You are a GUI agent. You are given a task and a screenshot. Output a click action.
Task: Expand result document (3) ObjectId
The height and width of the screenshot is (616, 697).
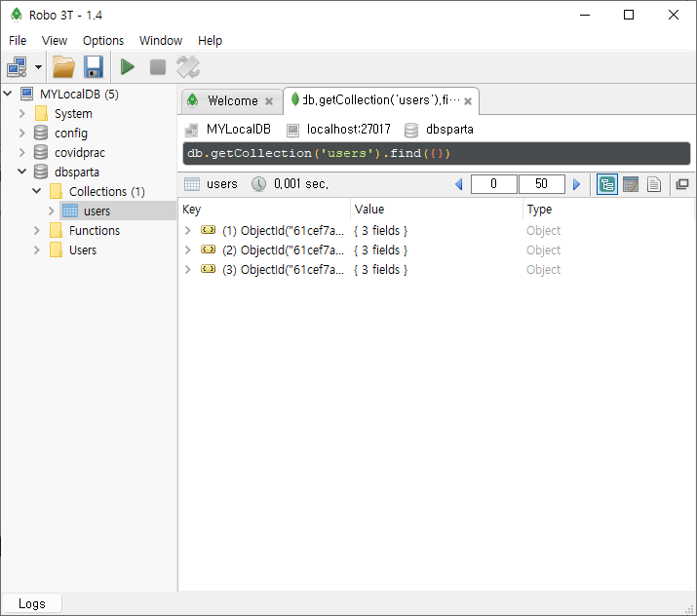[187, 269]
